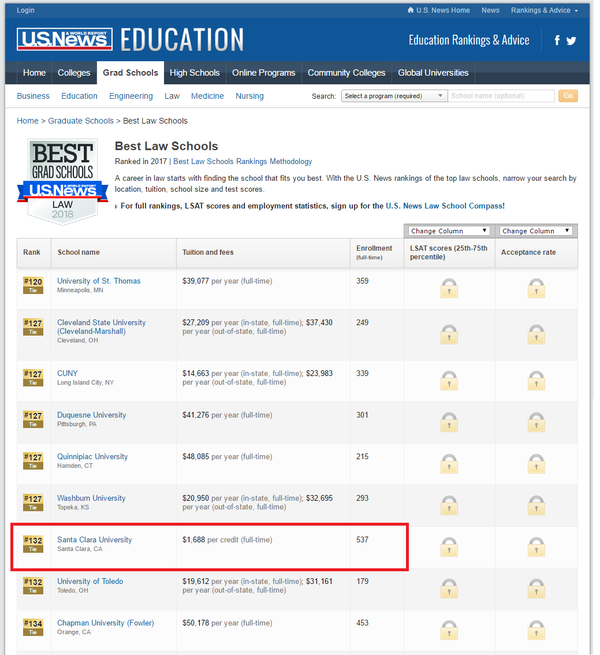Click acceptance rate lock for Washburn University

tap(536, 505)
